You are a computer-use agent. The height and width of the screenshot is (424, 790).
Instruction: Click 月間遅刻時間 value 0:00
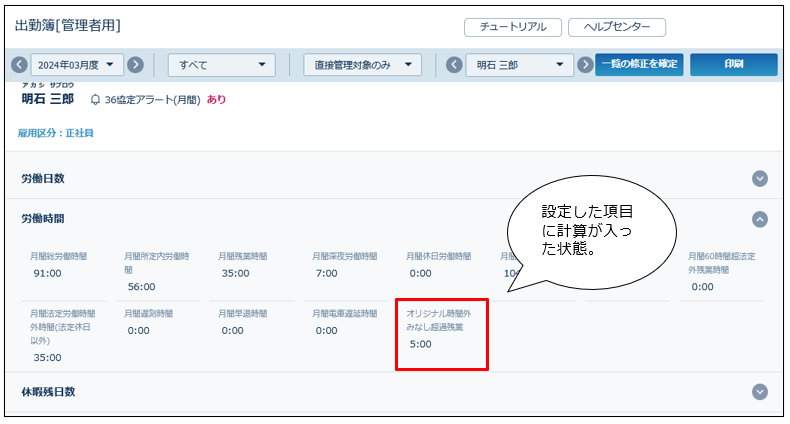pyautogui.click(x=139, y=331)
